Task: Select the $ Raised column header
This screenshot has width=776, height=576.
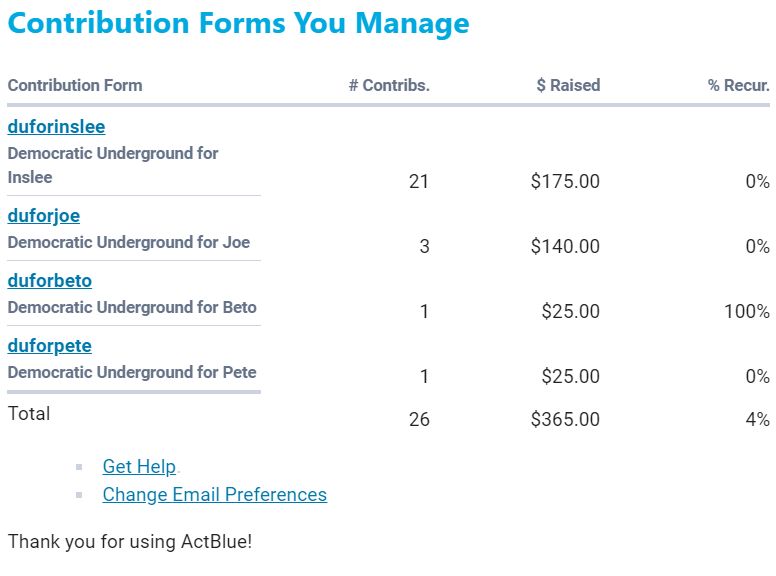Action: [568, 86]
